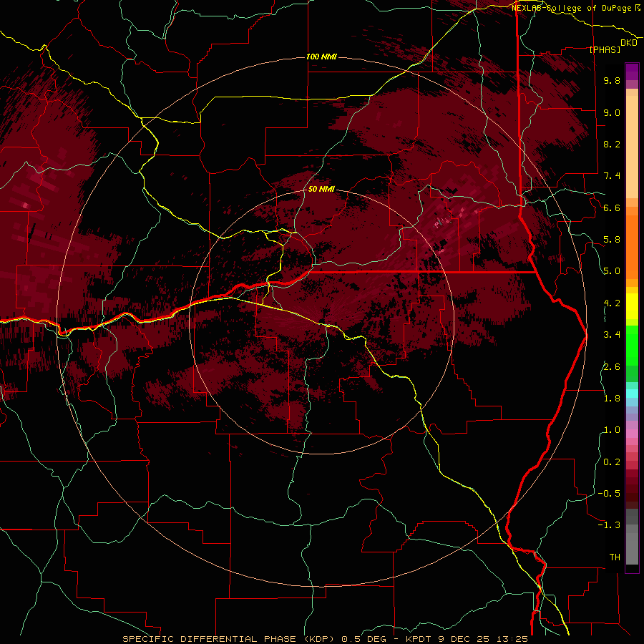This screenshot has height=644, width=644.
Task: Select the bright green color band
Action: tap(632, 346)
